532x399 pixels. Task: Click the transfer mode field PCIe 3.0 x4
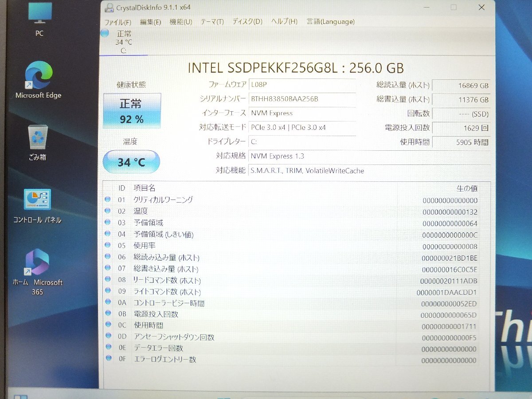pyautogui.click(x=302, y=127)
